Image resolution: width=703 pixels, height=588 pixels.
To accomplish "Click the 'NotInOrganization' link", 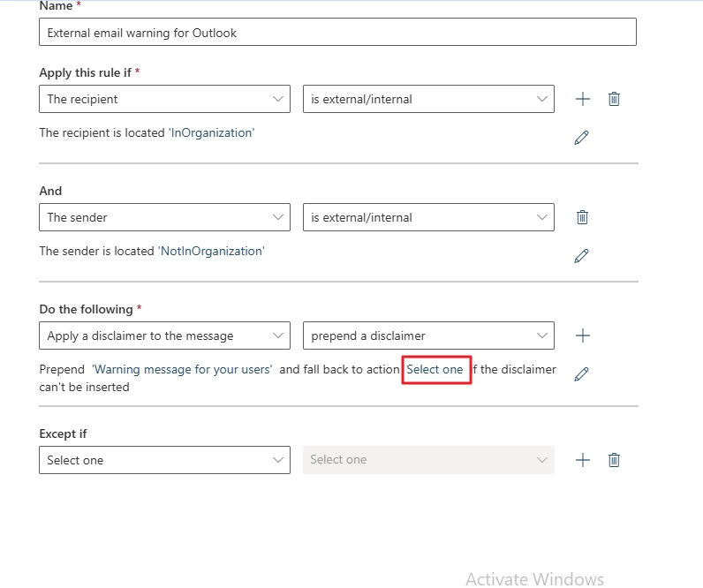I will 211,251.
